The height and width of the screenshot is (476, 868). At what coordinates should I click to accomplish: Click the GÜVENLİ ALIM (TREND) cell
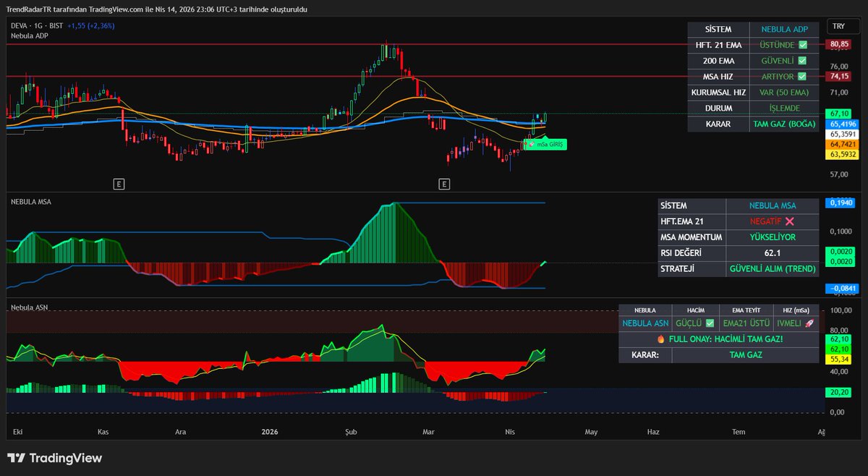772,268
